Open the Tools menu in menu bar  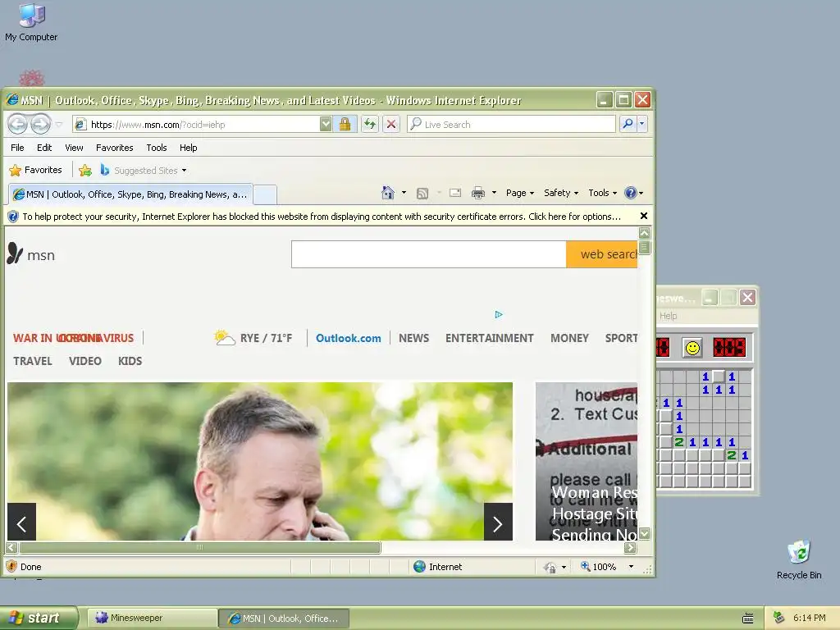point(157,148)
